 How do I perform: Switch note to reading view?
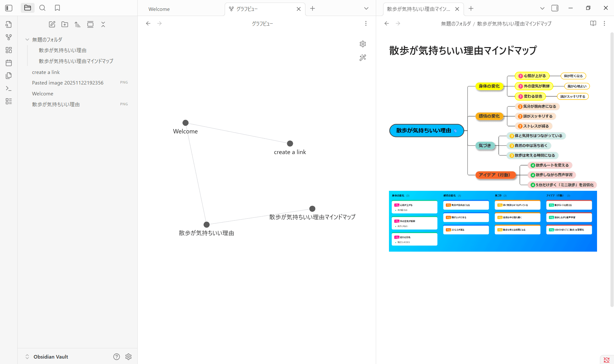coord(593,23)
